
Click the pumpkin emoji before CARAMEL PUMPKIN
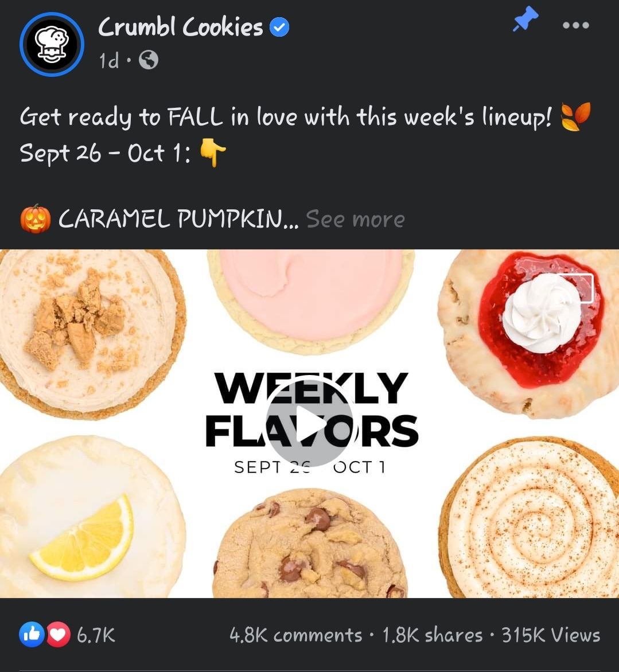click(x=36, y=219)
